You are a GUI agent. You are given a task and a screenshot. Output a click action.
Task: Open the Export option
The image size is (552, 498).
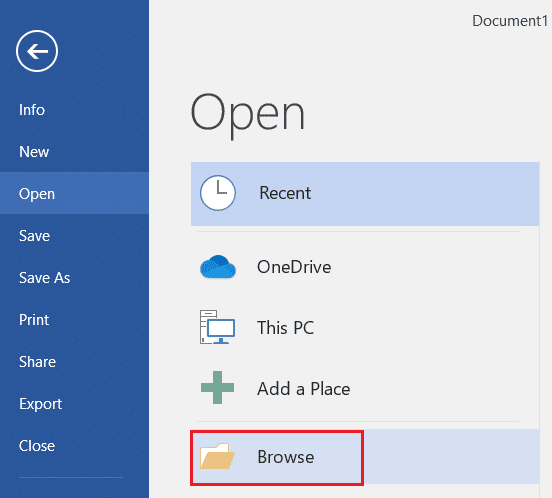click(x=40, y=404)
